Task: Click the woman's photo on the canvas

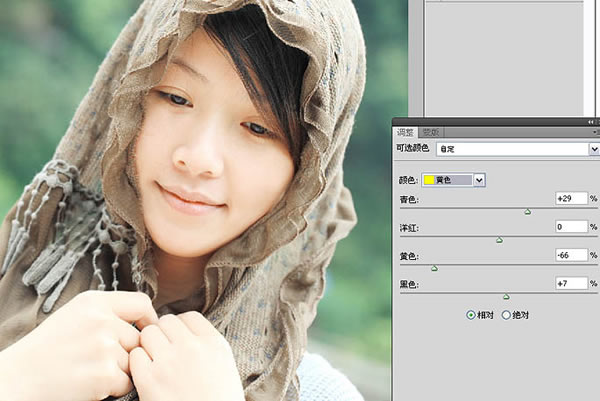Action: [195, 200]
